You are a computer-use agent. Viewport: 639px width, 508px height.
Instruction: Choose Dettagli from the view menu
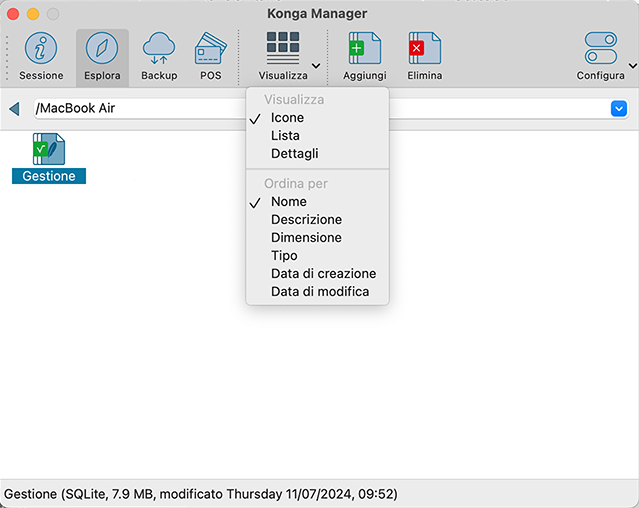(x=294, y=154)
